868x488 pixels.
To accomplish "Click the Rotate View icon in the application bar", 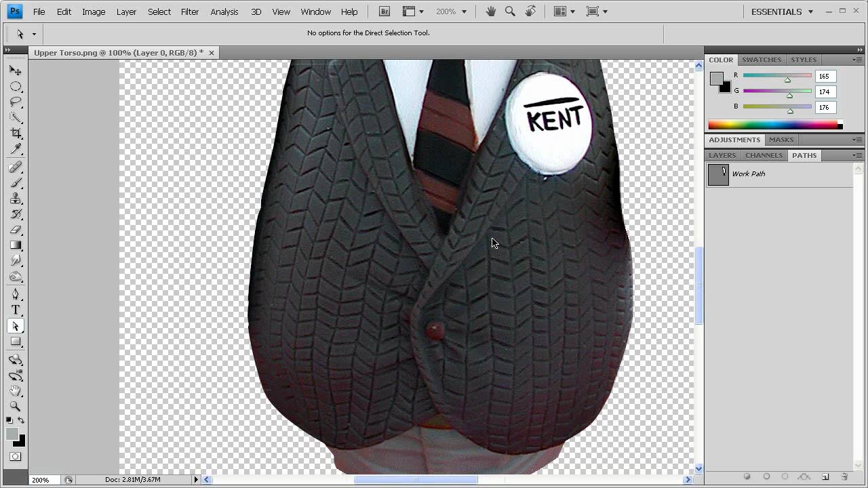I will point(530,12).
